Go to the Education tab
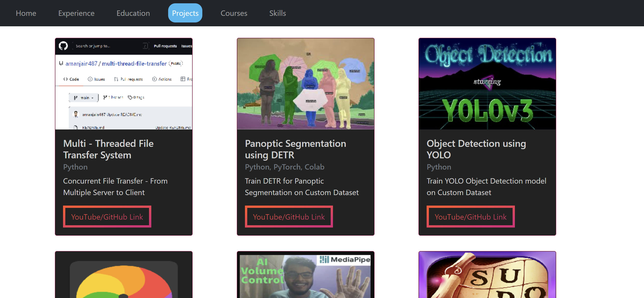 pos(133,13)
